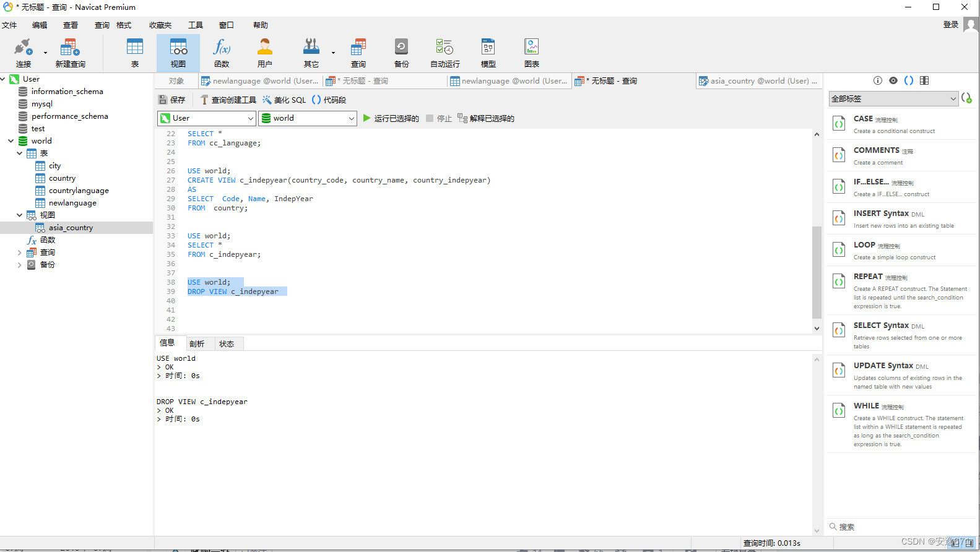
Task: Click the 登录 login link
Action: coord(951,25)
